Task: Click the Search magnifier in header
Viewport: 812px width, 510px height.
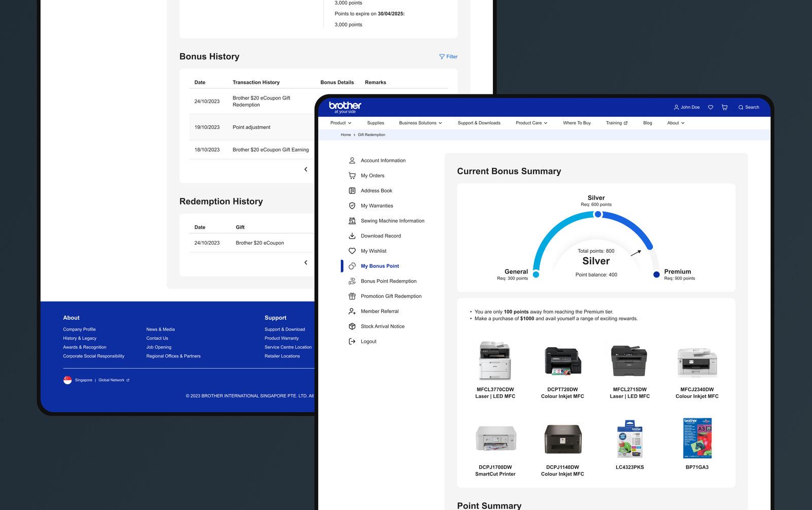Action: 741,108
